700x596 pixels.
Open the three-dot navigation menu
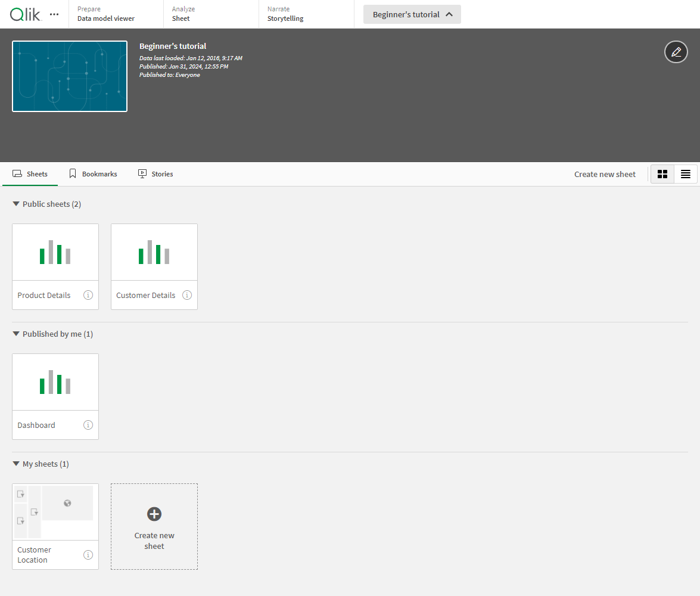pos(54,14)
